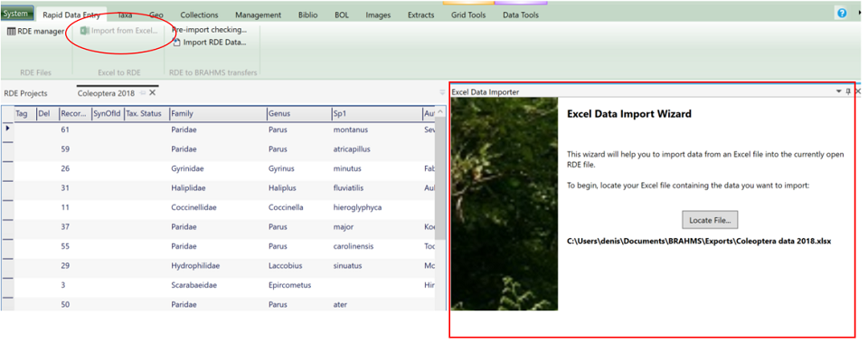Screen dimensions: 868x344
Task: Switch to the RDE Projects tab
Action: [x=25, y=93]
